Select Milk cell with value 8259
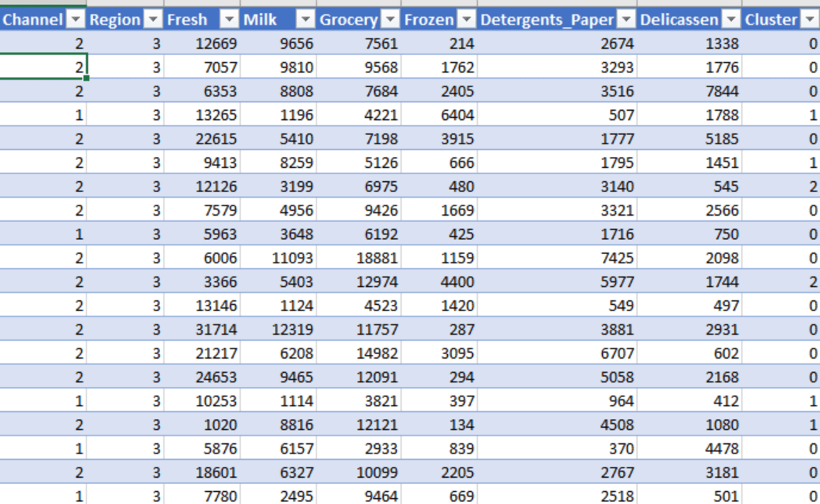 pos(279,163)
